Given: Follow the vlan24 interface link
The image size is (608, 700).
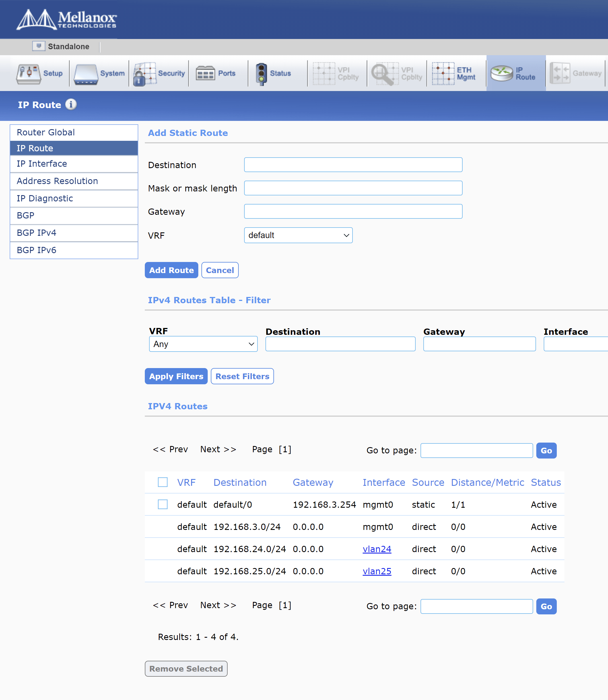Looking at the screenshot, I should (377, 549).
